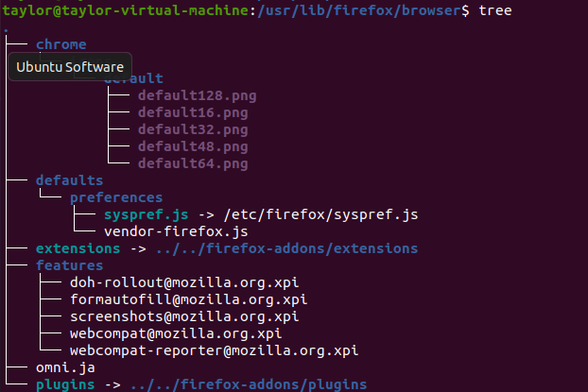This screenshot has height=392, width=588.
Task: Select screenshots@mozilla.org.xpi entry
Action: (x=184, y=316)
